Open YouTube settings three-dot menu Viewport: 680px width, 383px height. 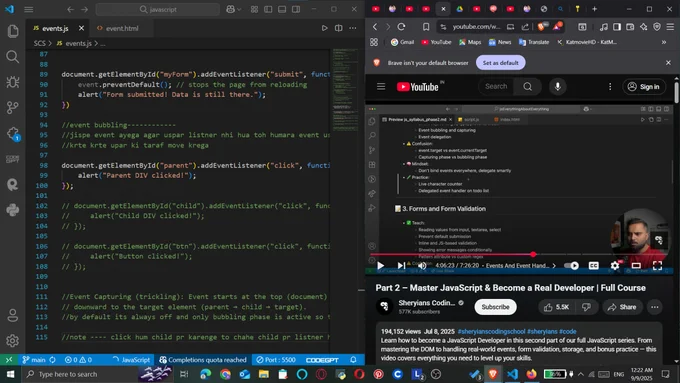tap(610, 87)
